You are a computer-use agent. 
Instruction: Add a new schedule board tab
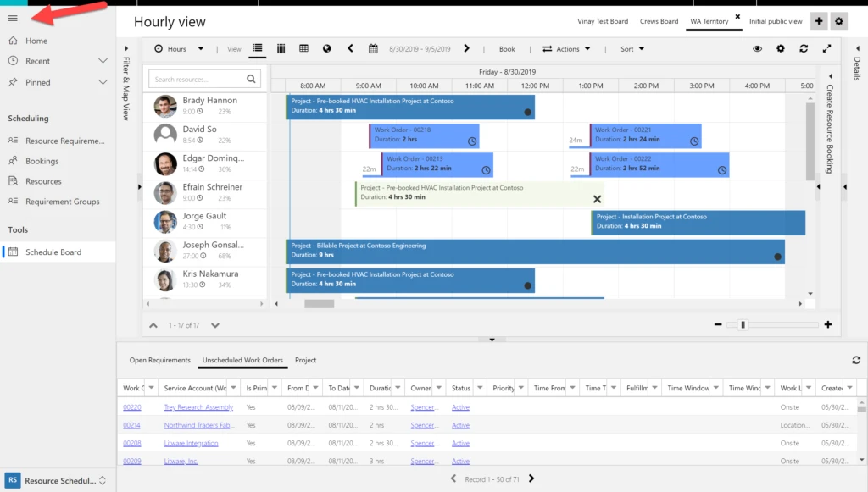click(x=819, y=22)
